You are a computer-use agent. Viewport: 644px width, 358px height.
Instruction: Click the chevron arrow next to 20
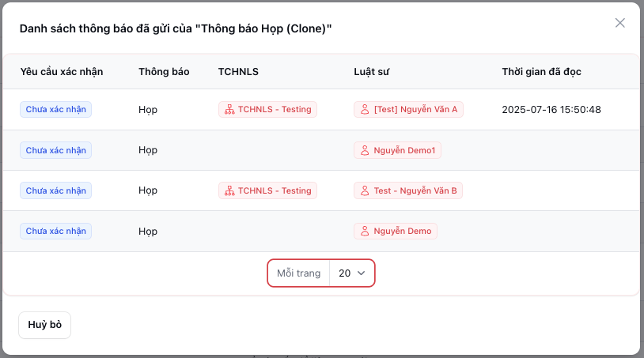(362, 273)
